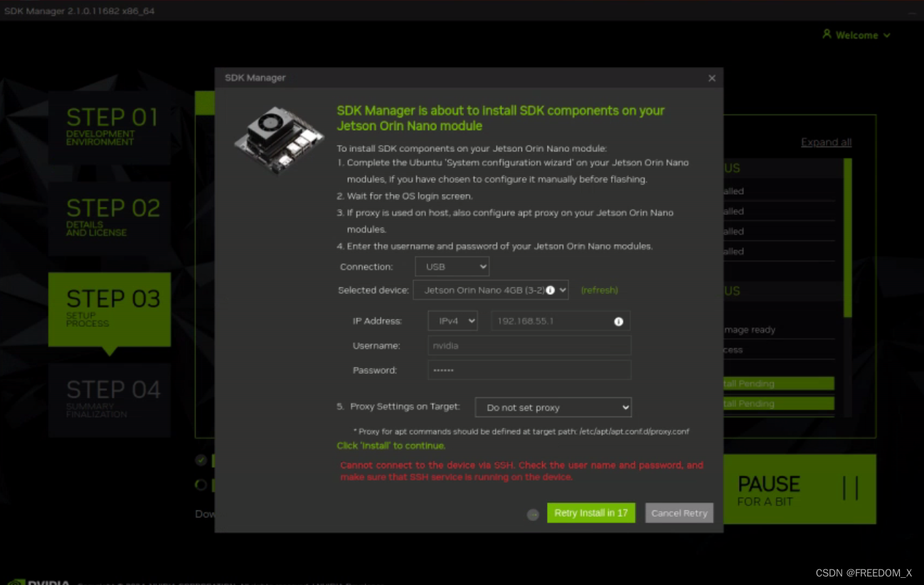Open the Selected device dropdown
The height and width of the screenshot is (585, 924).
pos(491,290)
